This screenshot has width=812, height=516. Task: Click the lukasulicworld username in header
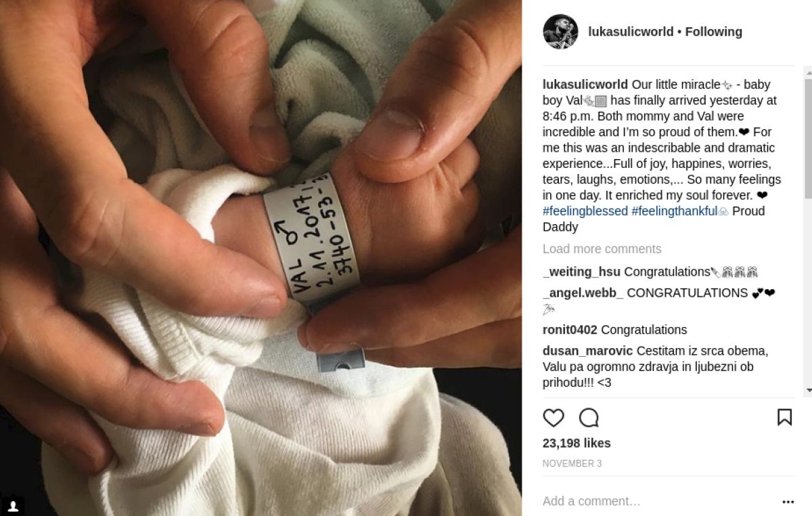(x=631, y=32)
